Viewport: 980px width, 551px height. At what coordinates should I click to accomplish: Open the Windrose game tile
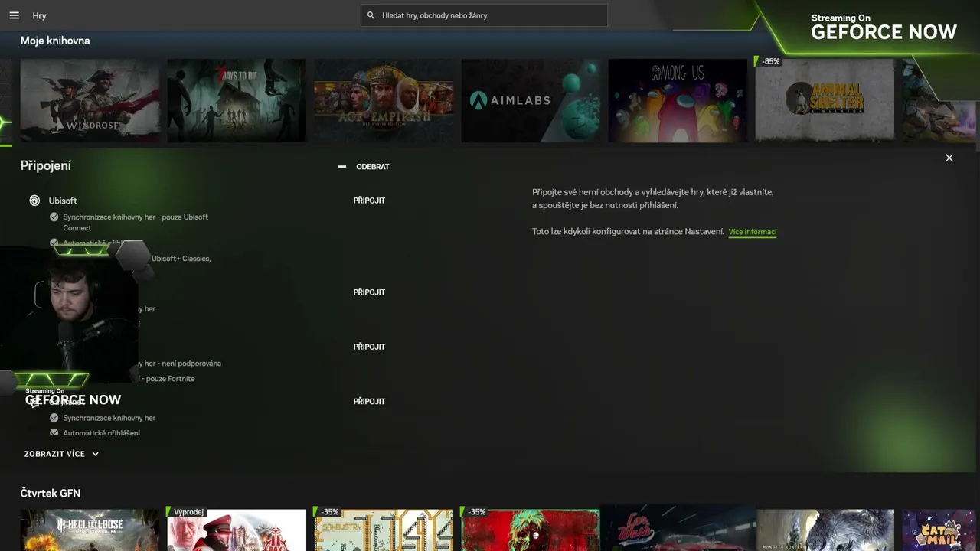[90, 100]
